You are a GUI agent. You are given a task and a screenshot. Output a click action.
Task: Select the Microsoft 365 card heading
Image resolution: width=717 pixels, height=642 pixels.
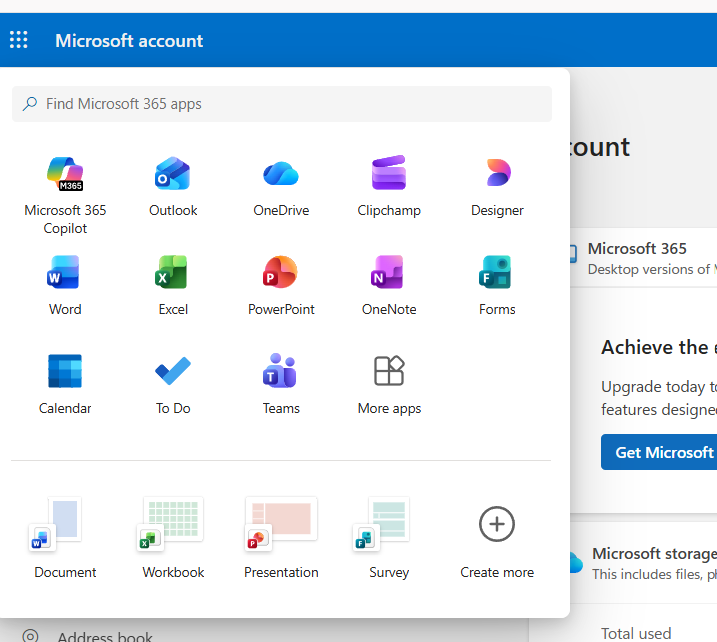tap(637, 248)
